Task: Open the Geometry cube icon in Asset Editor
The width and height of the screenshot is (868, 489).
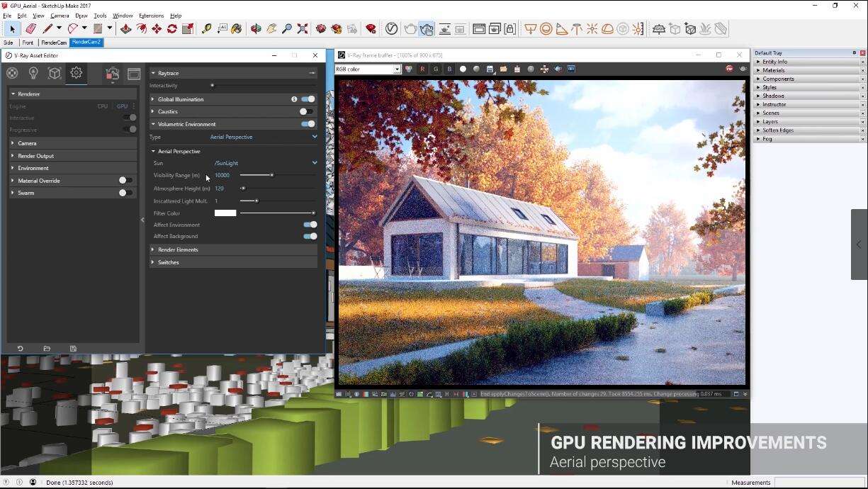Action: pyautogui.click(x=54, y=73)
